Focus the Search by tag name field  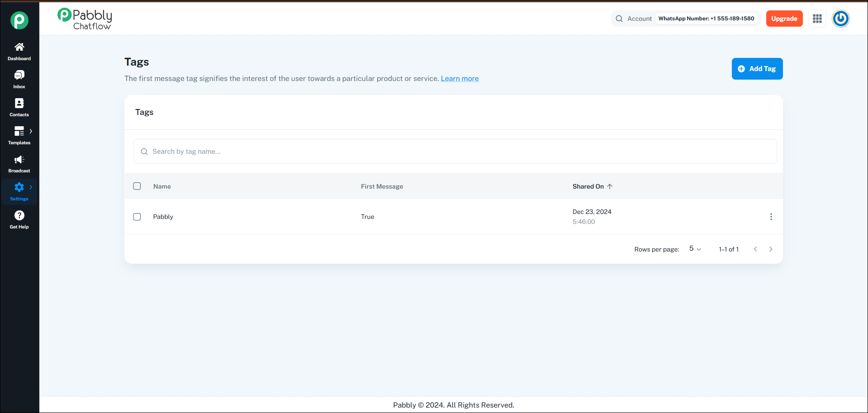[x=455, y=152]
